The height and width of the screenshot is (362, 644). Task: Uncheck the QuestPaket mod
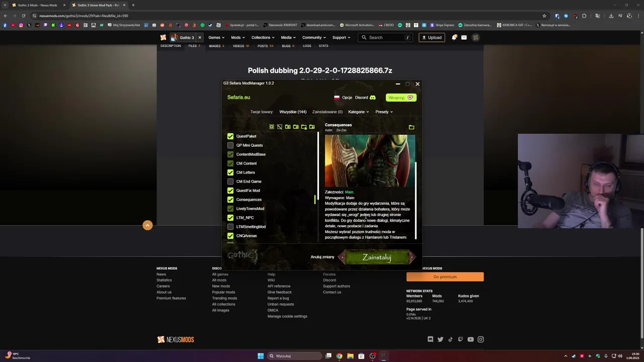coord(230,136)
